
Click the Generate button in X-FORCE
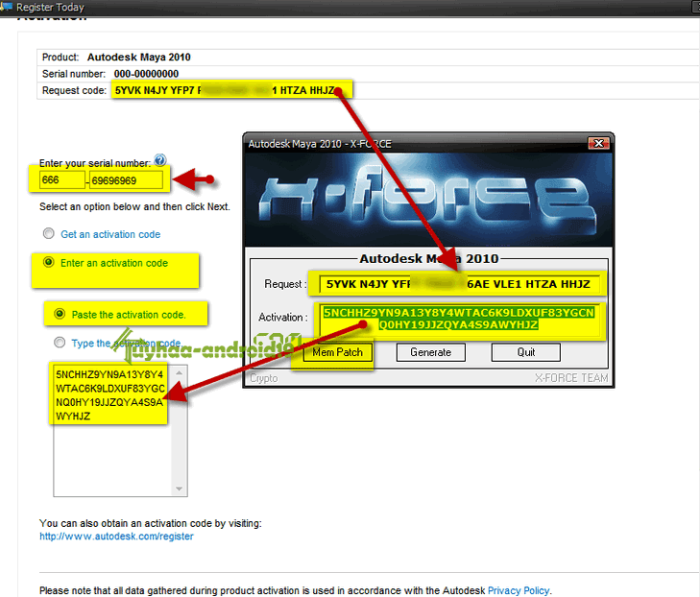(431, 352)
